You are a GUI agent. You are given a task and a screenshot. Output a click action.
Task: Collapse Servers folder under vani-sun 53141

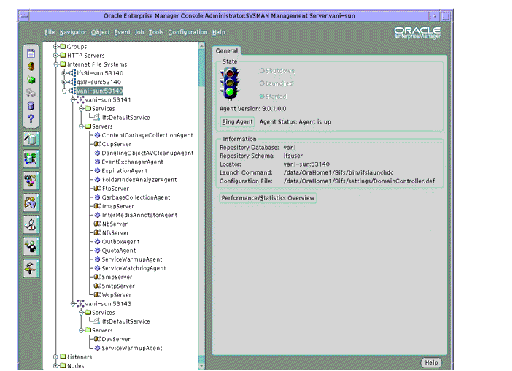coord(81,126)
